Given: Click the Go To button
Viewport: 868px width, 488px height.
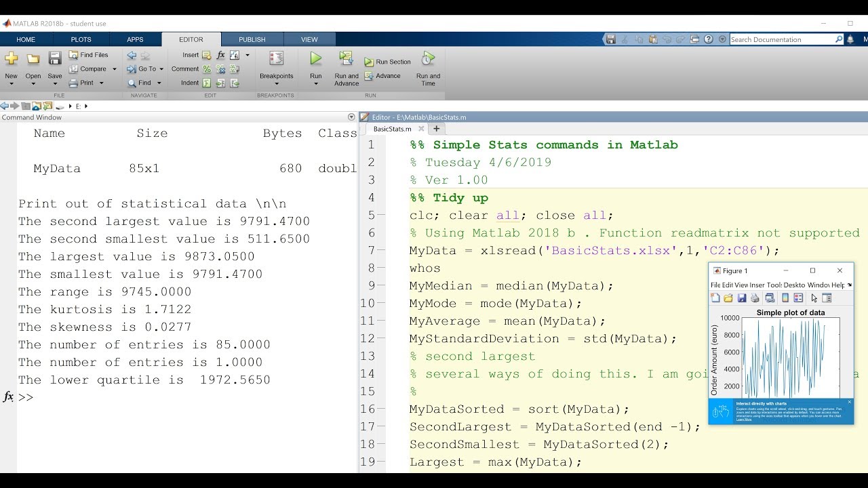Looking at the screenshot, I should (x=142, y=69).
